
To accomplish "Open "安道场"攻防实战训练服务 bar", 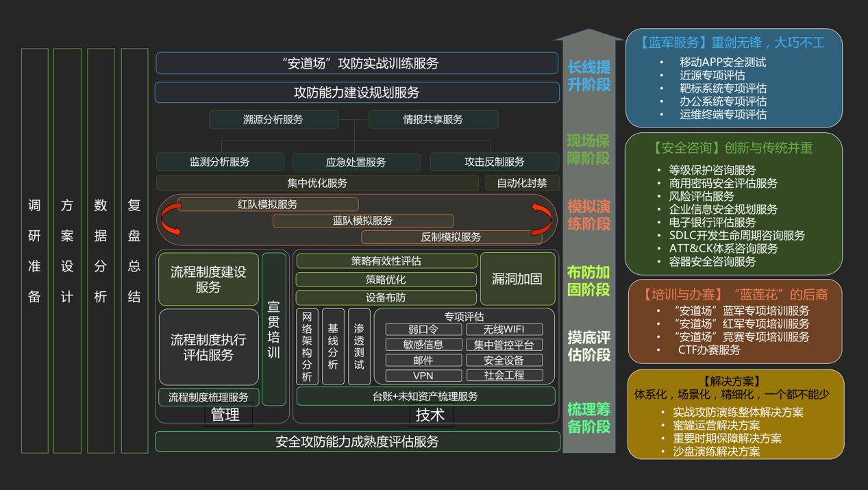I will [357, 63].
